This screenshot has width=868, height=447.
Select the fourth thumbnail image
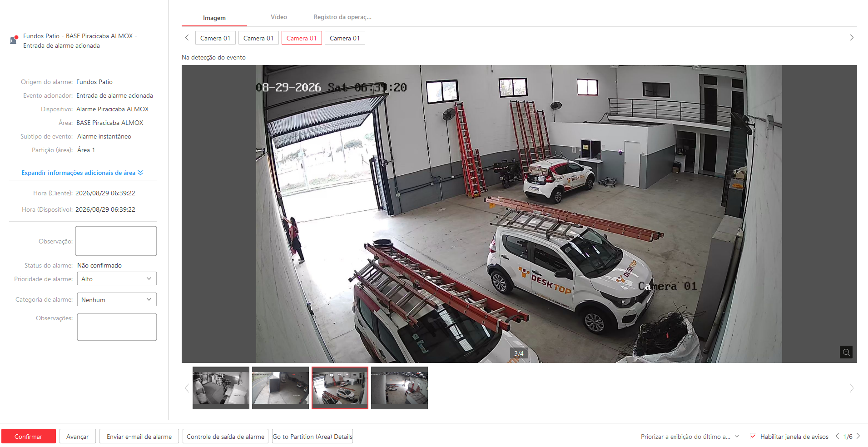coord(399,387)
